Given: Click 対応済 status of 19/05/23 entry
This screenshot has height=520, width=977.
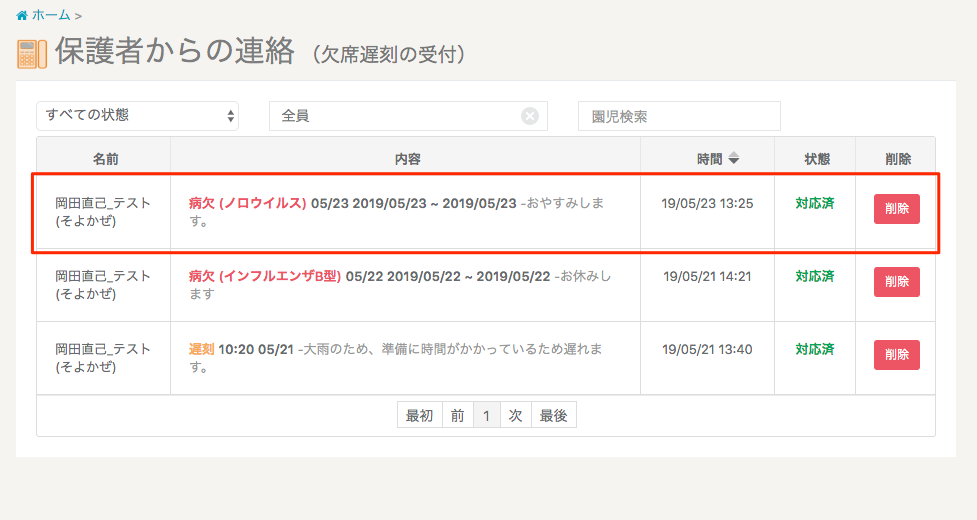Looking at the screenshot, I should click(x=815, y=203).
